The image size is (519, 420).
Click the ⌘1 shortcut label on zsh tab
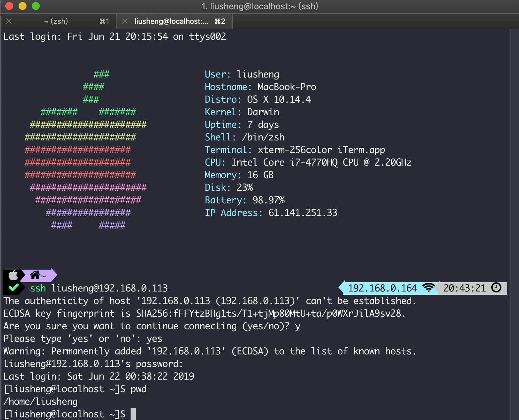coord(104,21)
